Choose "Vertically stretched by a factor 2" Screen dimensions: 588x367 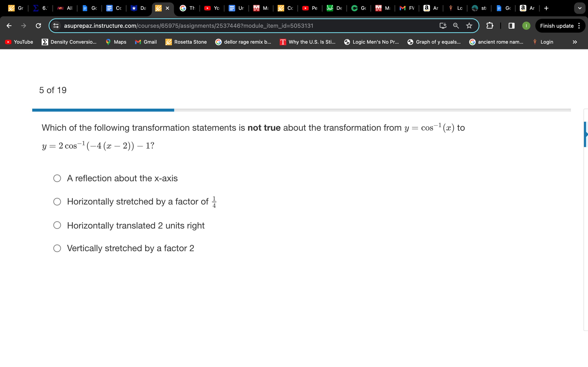pos(57,248)
